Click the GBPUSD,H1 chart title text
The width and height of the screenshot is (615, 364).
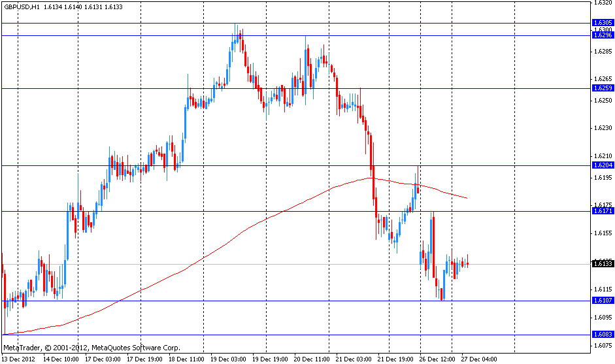pos(22,7)
